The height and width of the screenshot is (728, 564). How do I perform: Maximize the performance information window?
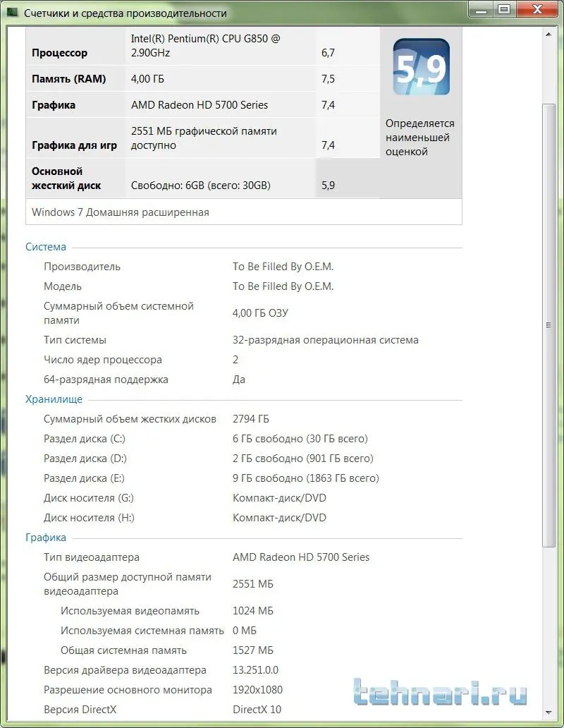click(x=503, y=9)
